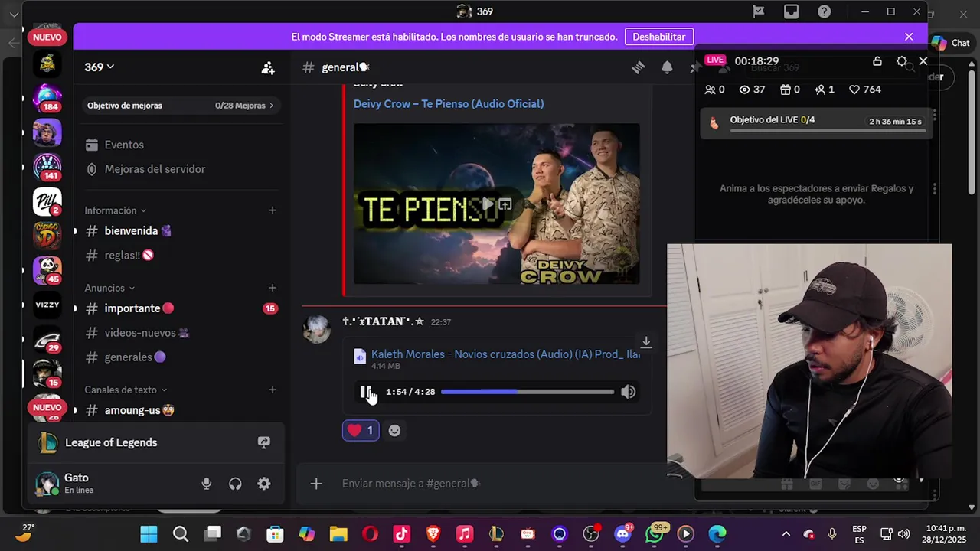Toggle headphones deafen in user panel

point(235,484)
